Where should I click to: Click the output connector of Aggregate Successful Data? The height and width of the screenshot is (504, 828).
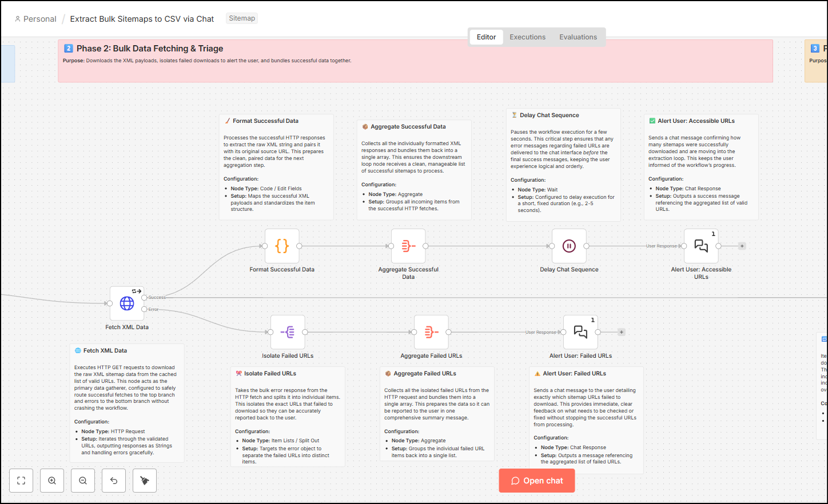click(425, 246)
